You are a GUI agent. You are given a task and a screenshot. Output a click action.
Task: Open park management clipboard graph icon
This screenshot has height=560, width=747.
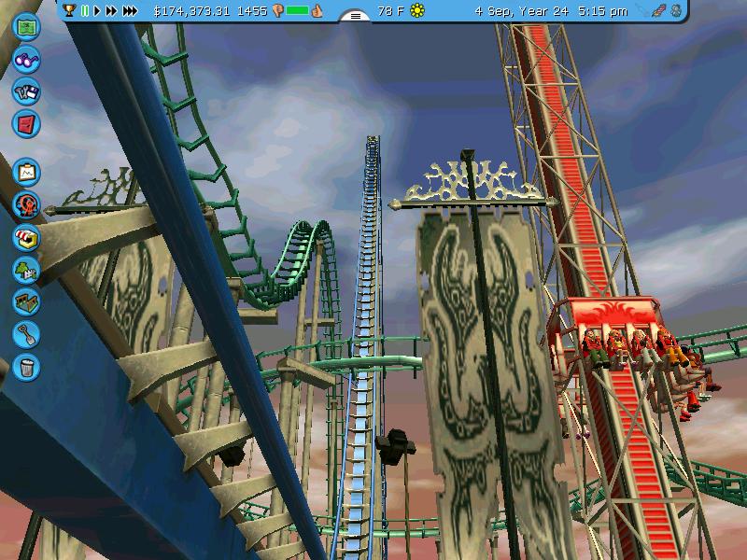26,172
